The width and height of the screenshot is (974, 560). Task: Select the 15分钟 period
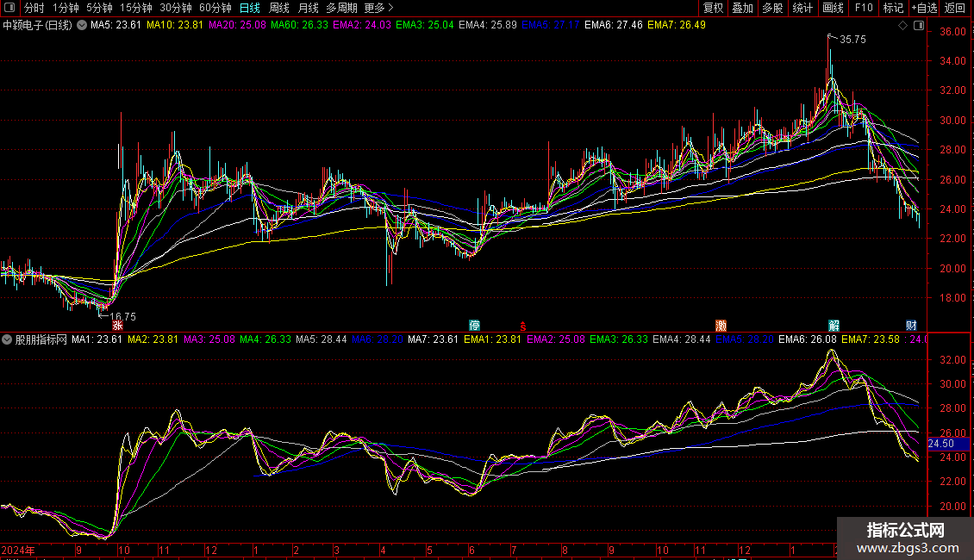pos(136,8)
